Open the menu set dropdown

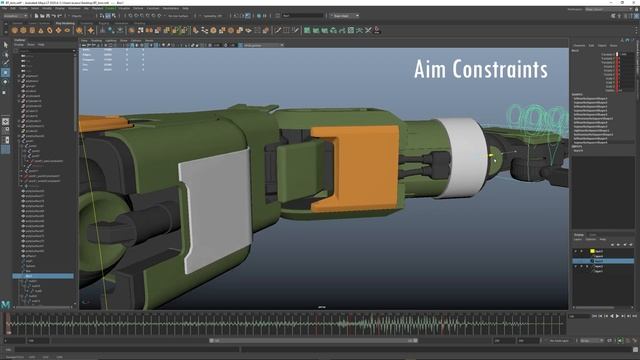pos(16,16)
